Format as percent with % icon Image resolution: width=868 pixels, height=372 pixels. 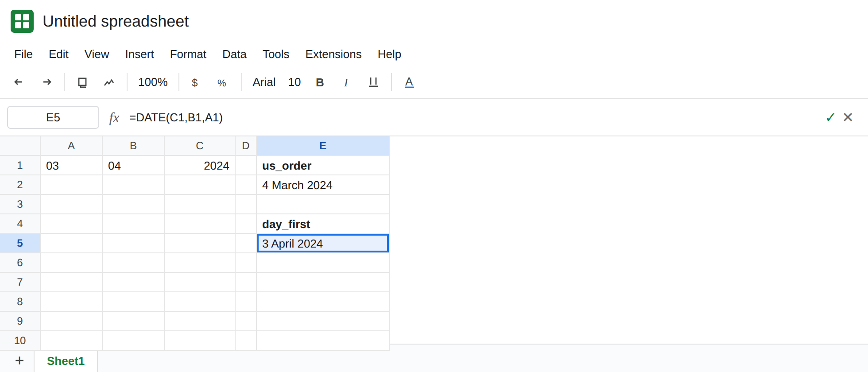click(222, 83)
